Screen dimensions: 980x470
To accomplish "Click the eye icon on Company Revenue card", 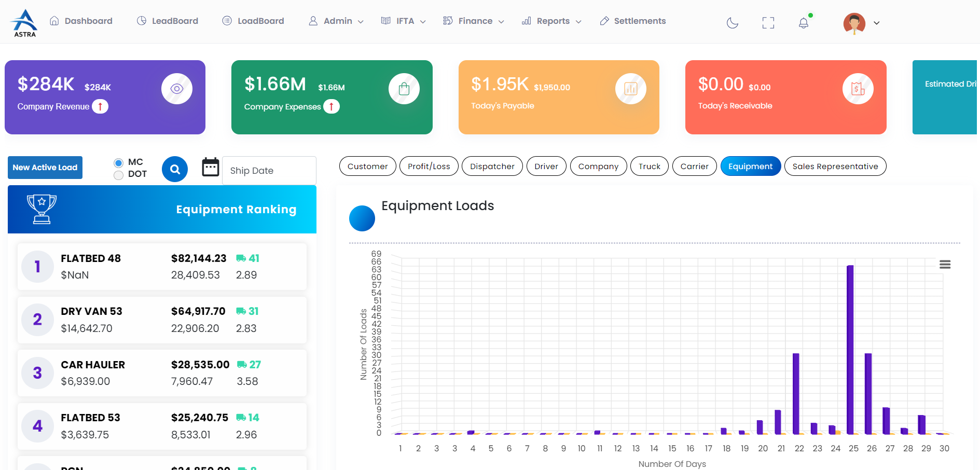I will [177, 89].
